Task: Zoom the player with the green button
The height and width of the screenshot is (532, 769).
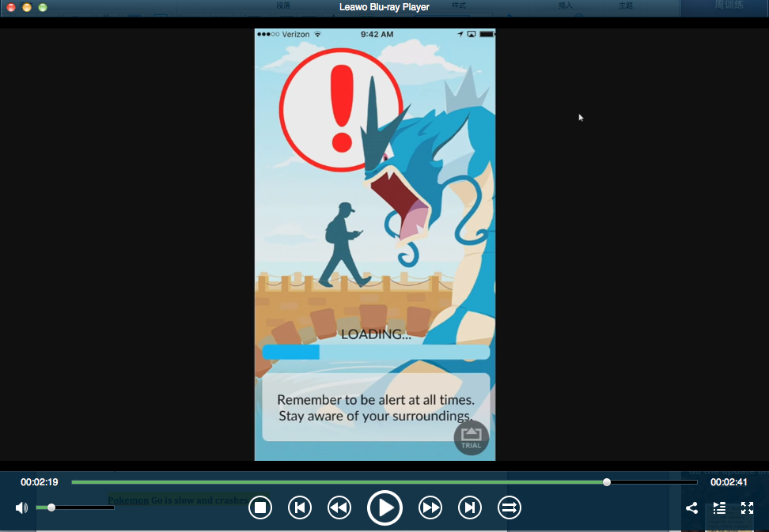Action: 43,7
